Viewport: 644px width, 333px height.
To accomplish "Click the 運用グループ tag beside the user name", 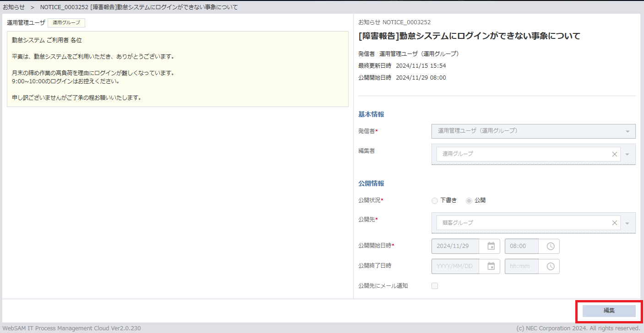I will 66,22.
